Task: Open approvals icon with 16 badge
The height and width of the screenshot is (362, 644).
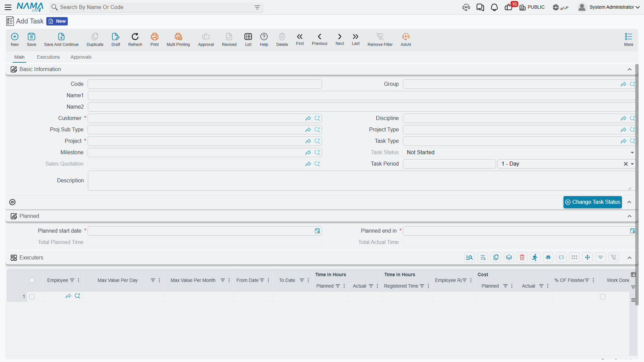Action: tap(509, 7)
